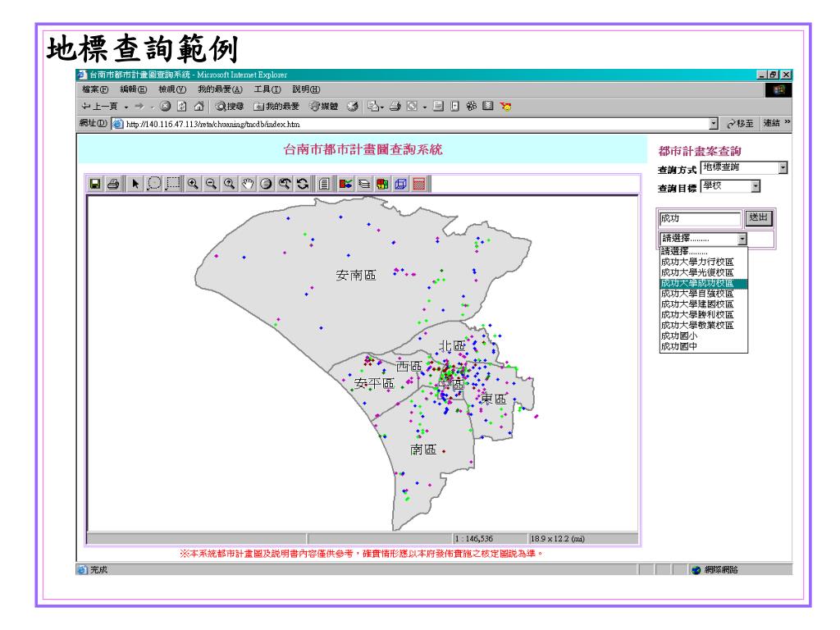Click the map scale 1 : 146,536 readout
840x630 pixels.
[473, 539]
